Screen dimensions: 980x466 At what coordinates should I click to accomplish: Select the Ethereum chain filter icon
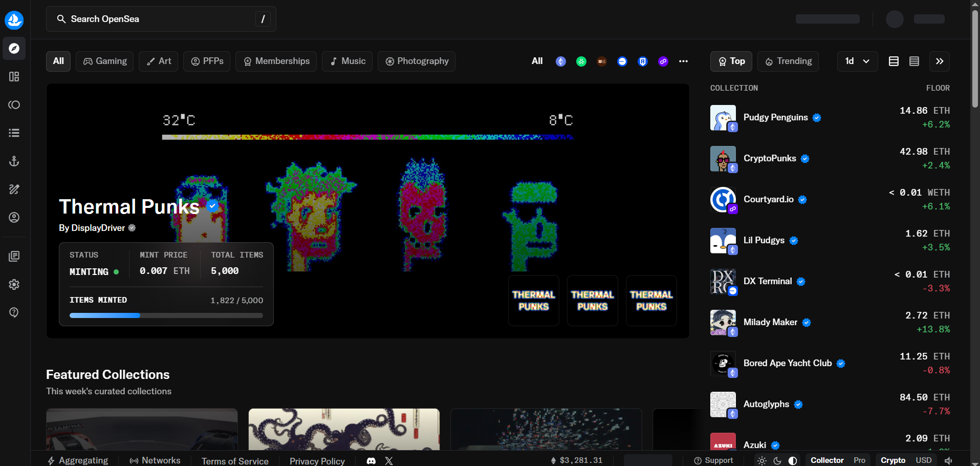pos(561,61)
